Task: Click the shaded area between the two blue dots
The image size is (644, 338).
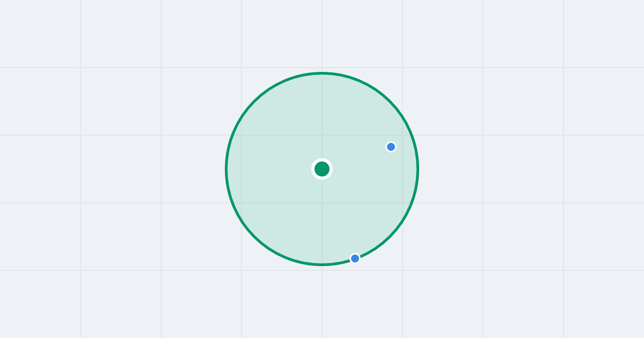Action: click(373, 203)
